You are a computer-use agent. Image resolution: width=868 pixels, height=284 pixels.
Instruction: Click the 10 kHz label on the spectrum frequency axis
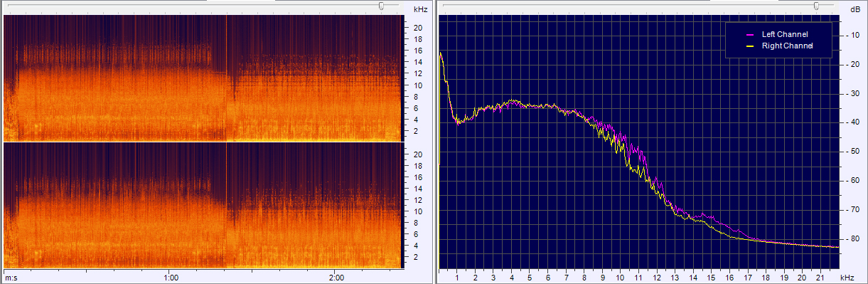coord(620,278)
